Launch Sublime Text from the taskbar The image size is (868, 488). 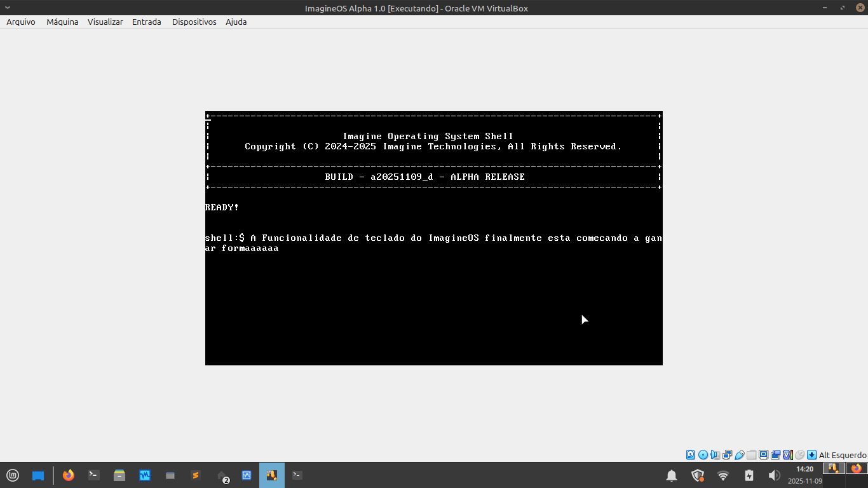tap(196, 475)
